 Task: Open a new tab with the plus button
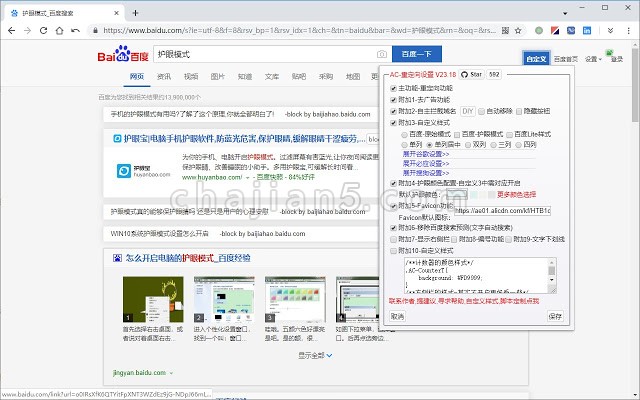tap(136, 13)
